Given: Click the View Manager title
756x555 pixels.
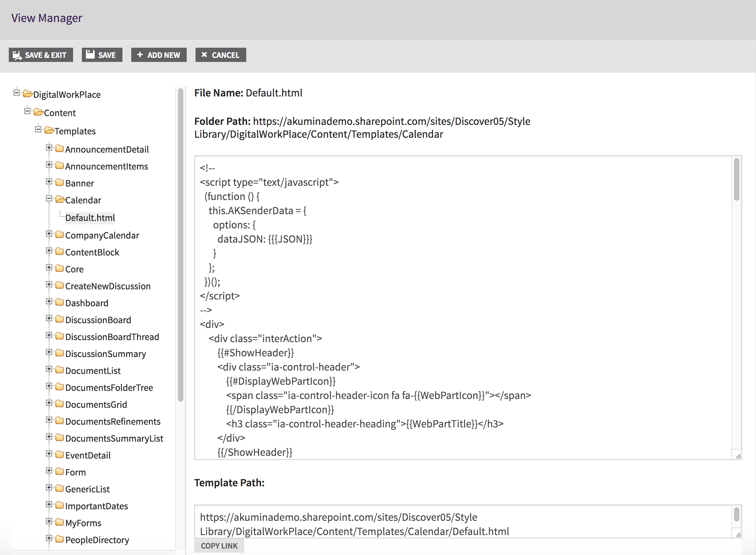Looking at the screenshot, I should 47,18.
